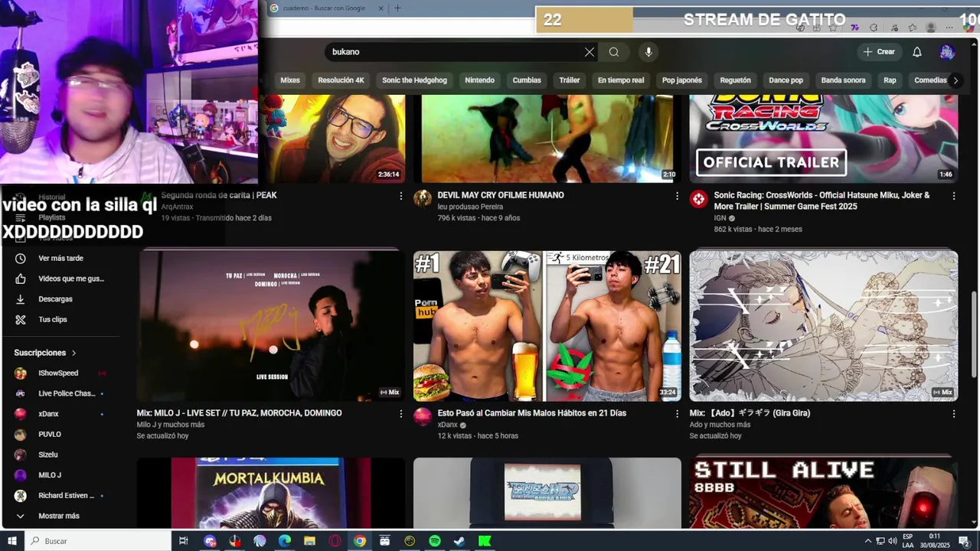This screenshot has height=551, width=980.
Task: Expand the Suscripciones section
Action: pyautogui.click(x=45, y=353)
